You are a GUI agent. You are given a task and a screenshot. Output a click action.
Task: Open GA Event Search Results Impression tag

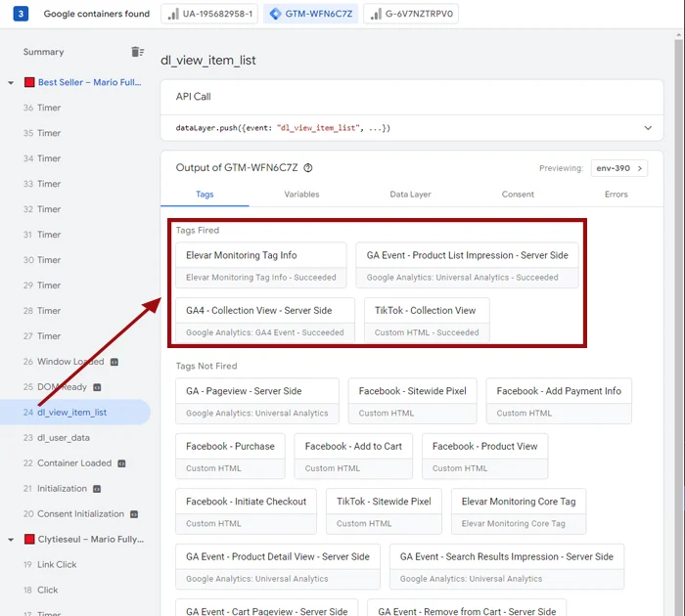pos(507,567)
